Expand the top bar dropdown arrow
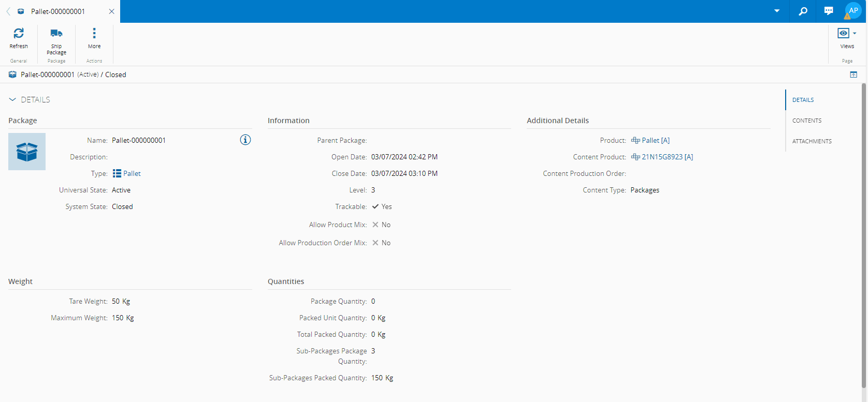The height and width of the screenshot is (402, 868). pyautogui.click(x=777, y=11)
